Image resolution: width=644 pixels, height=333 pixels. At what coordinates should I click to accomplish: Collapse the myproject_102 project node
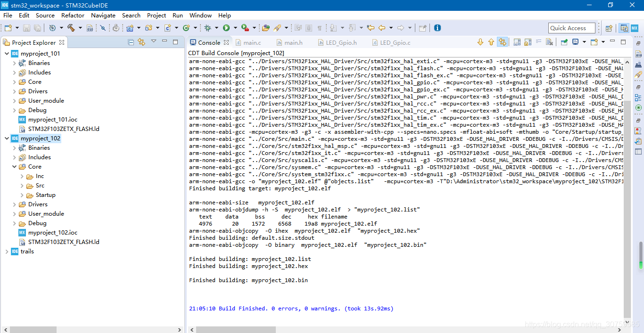tap(7, 138)
